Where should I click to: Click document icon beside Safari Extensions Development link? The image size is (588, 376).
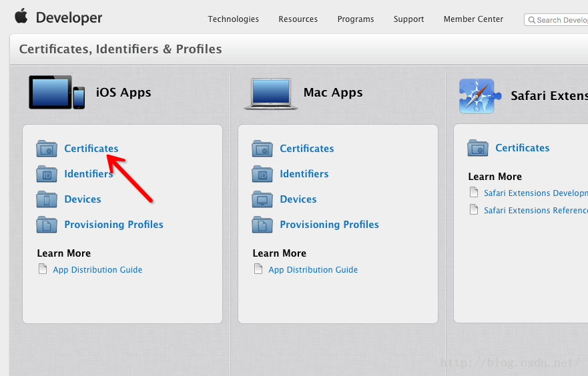474,192
